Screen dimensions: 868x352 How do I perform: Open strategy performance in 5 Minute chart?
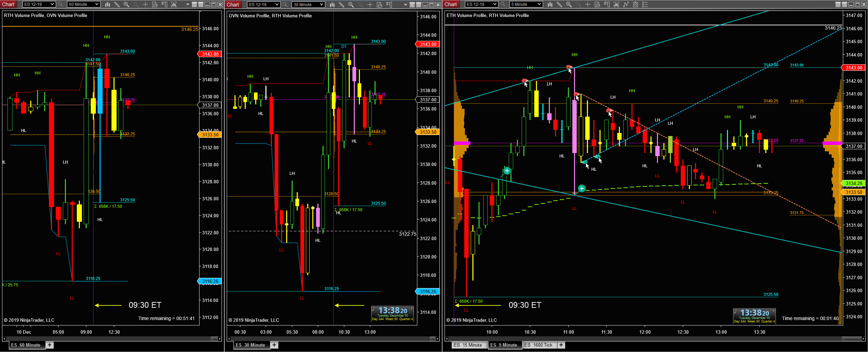click(636, 4)
